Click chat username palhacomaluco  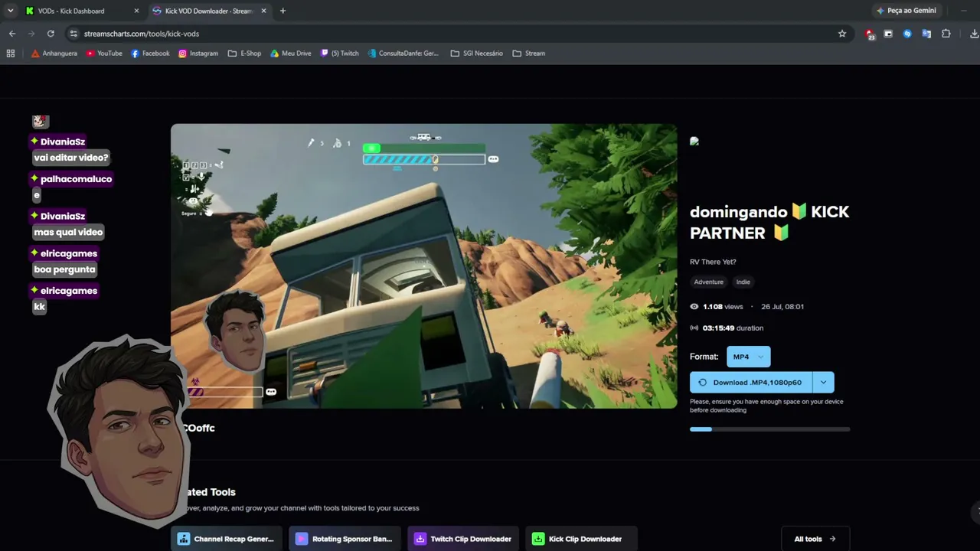point(76,179)
